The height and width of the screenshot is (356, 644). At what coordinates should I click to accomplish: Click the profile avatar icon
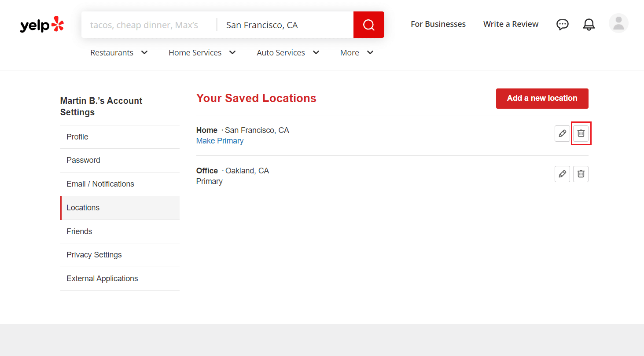[618, 23]
